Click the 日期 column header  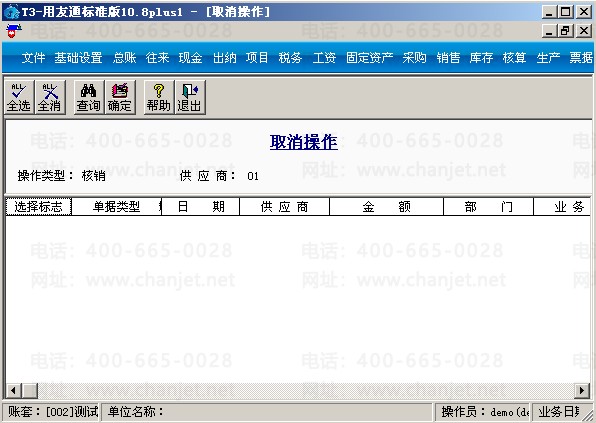201,207
